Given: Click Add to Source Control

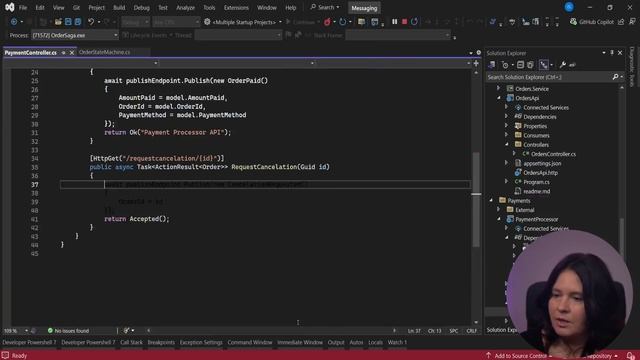Looking at the screenshot, I should point(519,356).
